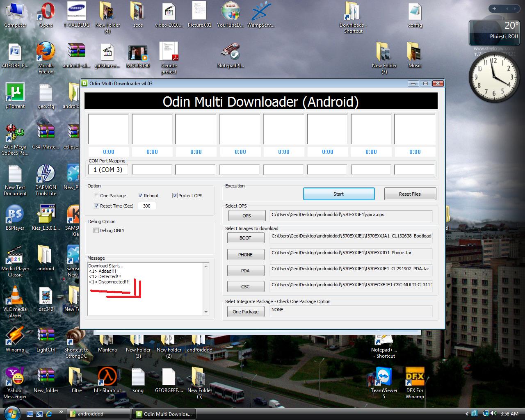Disable the Protect OPS checkbox
Image resolution: width=525 pixels, height=420 pixels.
[x=175, y=196]
